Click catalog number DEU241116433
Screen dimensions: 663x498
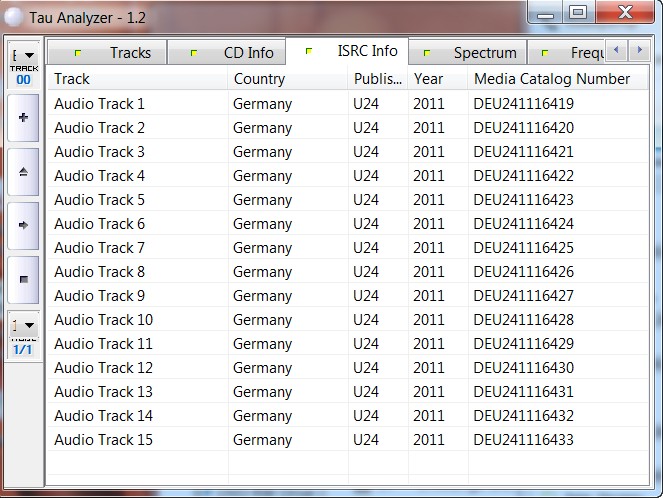coord(524,440)
